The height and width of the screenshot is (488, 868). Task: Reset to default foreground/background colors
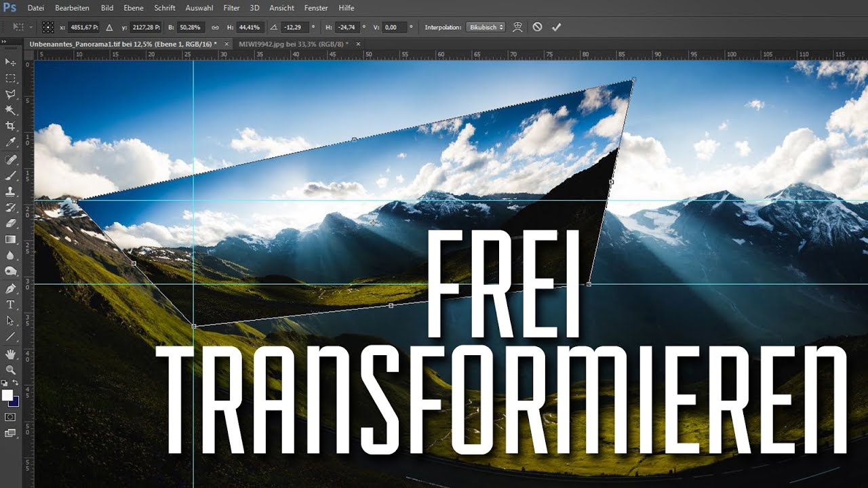[x=5, y=384]
